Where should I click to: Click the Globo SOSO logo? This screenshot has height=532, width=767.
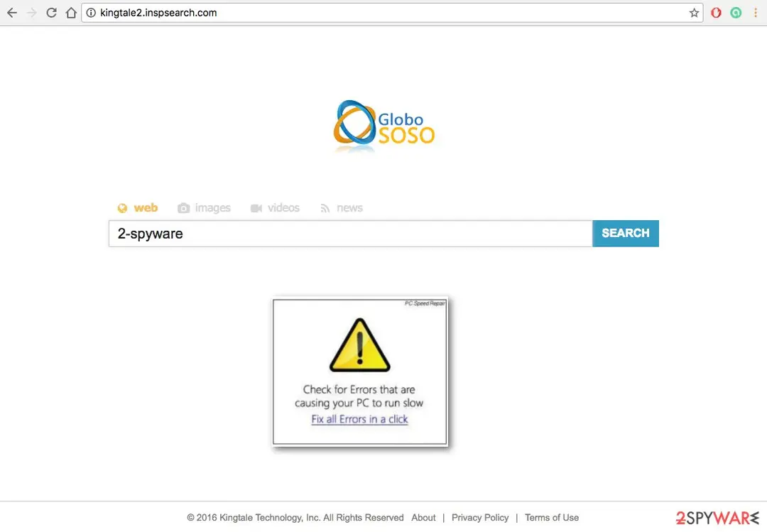(x=384, y=125)
